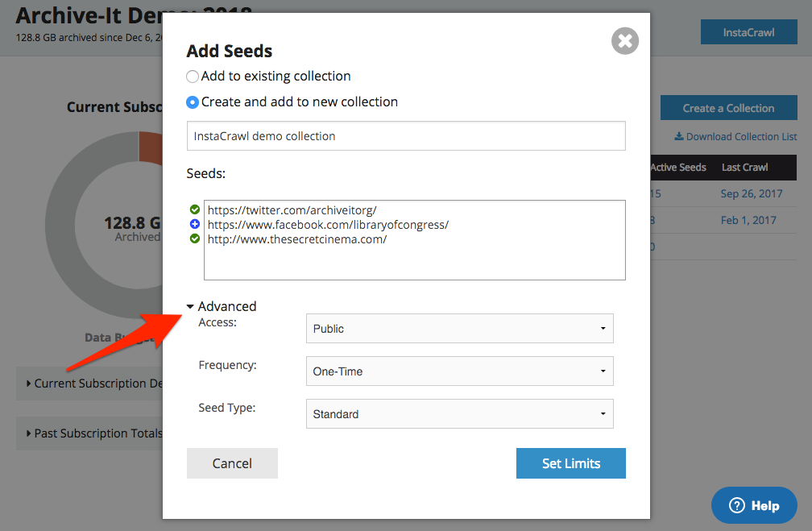The image size is (812, 531).
Task: Open the Seed Type dropdown
Action: (459, 414)
